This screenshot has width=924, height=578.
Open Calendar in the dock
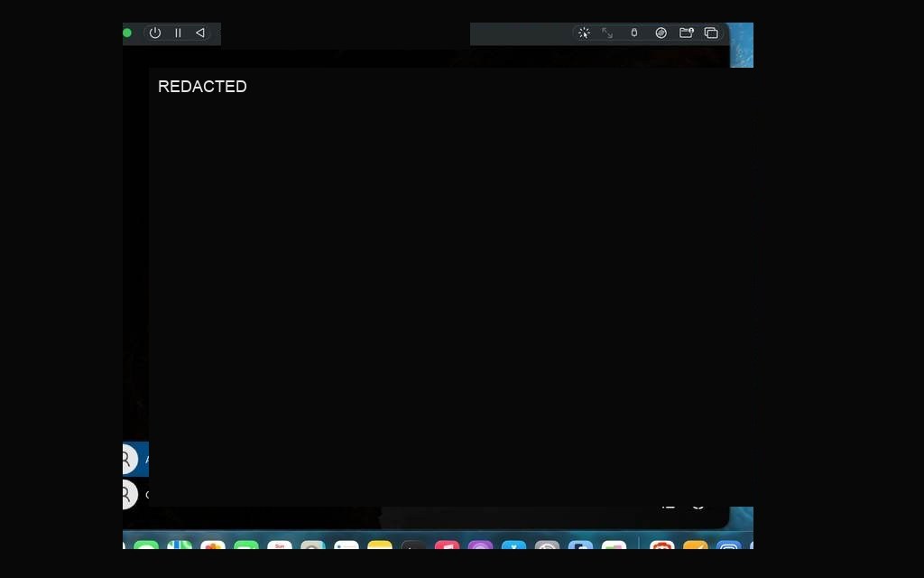[x=280, y=545]
